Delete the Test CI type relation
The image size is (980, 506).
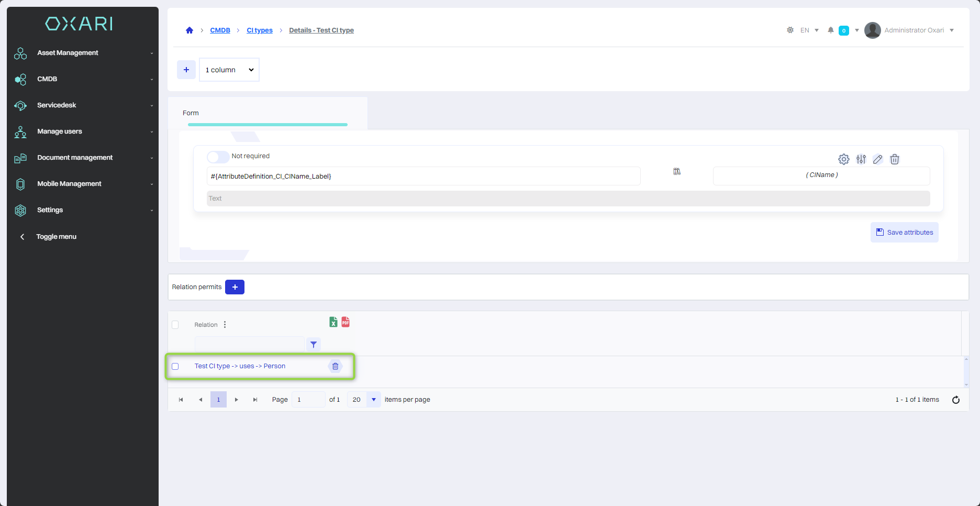click(335, 366)
